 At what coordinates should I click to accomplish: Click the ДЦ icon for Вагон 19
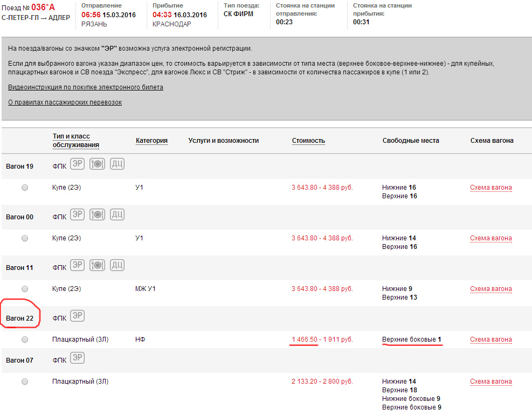(x=118, y=164)
